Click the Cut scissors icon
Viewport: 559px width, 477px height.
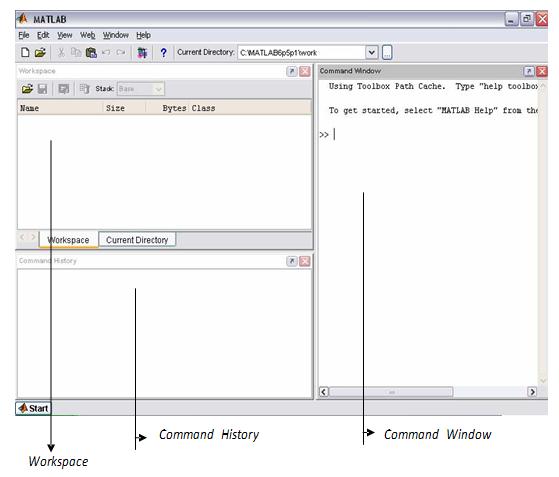click(61, 52)
